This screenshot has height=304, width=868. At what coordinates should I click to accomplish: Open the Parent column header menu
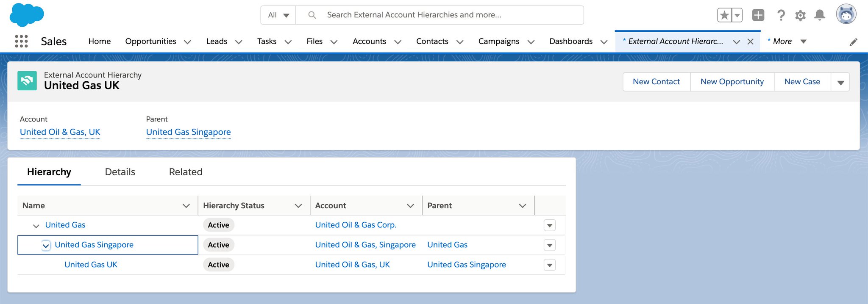coord(523,206)
